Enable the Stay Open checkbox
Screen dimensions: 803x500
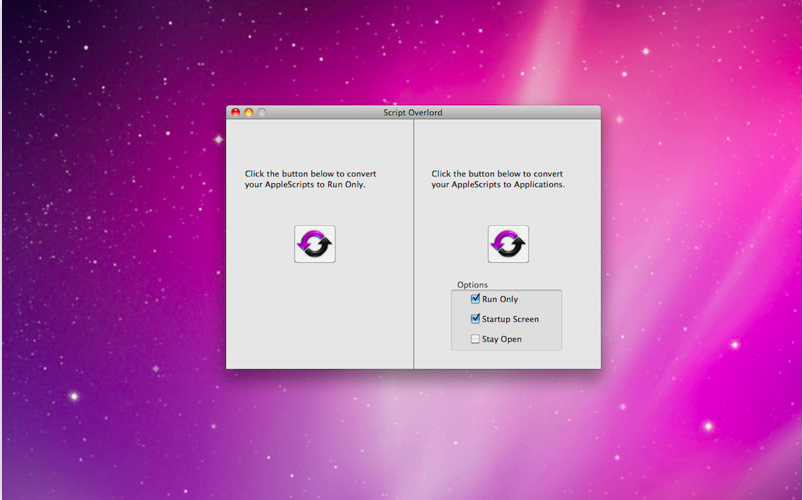coord(475,339)
